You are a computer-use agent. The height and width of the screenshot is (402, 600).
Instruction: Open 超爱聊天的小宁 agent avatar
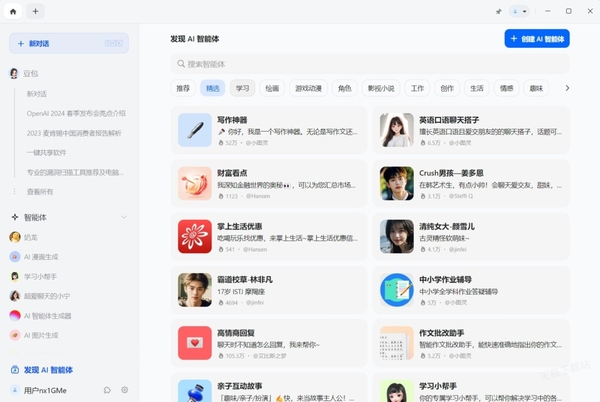pyautogui.click(x=15, y=296)
